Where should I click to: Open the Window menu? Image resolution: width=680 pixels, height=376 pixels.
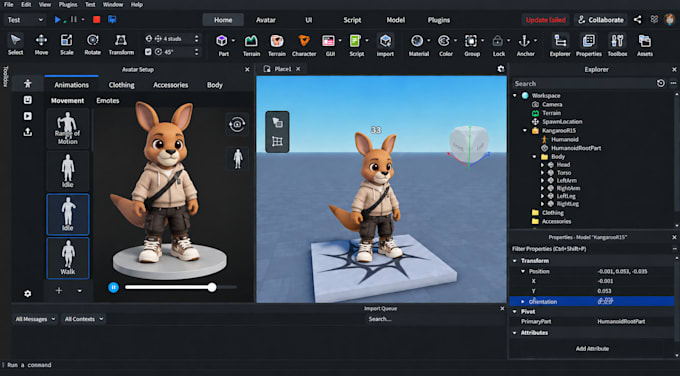(x=113, y=4)
